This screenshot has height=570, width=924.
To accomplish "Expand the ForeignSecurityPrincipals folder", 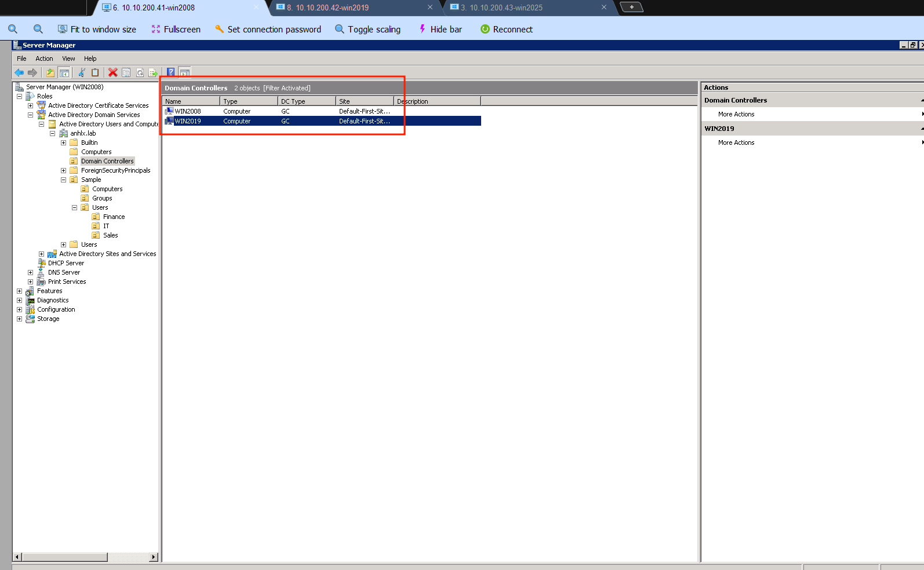I will (63, 170).
